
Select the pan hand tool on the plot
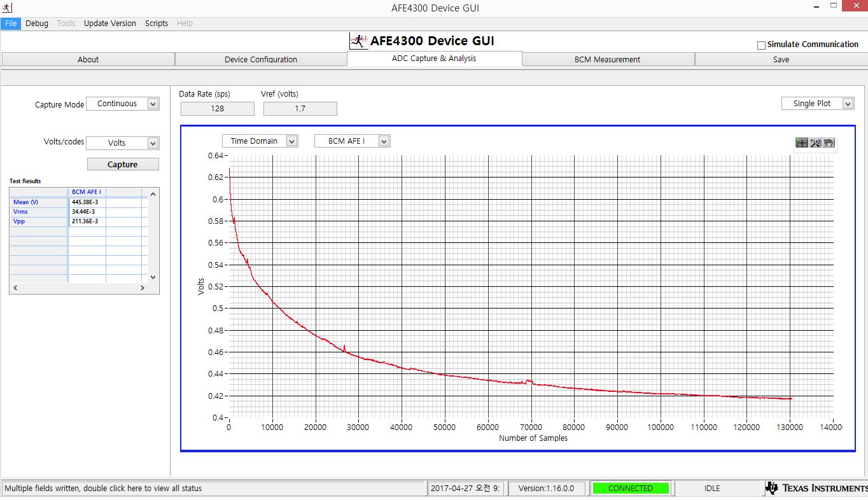[x=829, y=143]
